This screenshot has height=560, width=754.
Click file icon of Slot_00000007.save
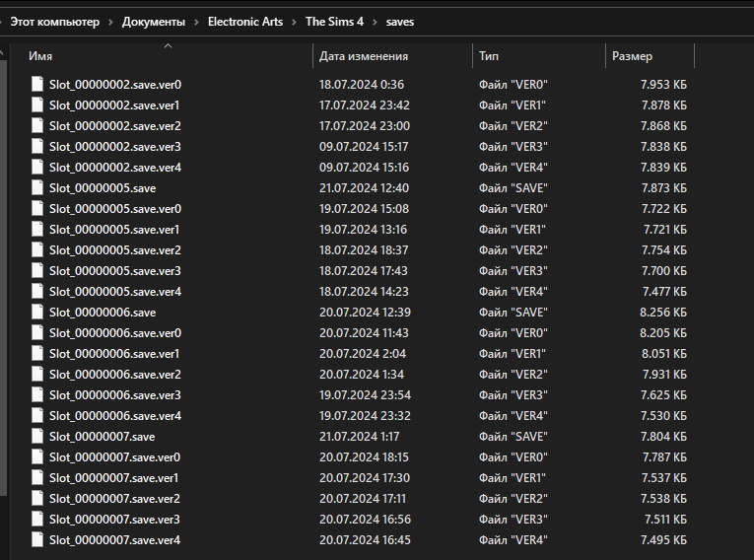click(x=37, y=437)
